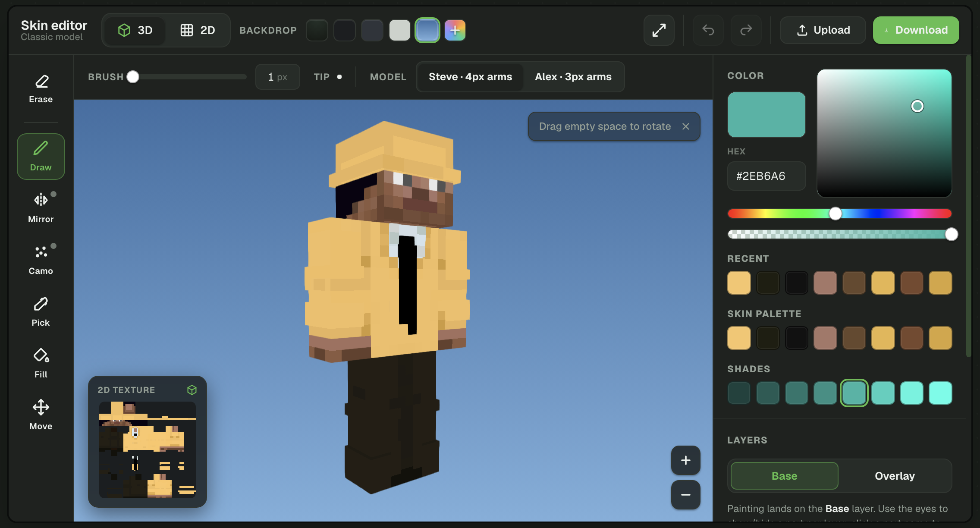
Task: Select the Base layer
Action: [784, 476]
